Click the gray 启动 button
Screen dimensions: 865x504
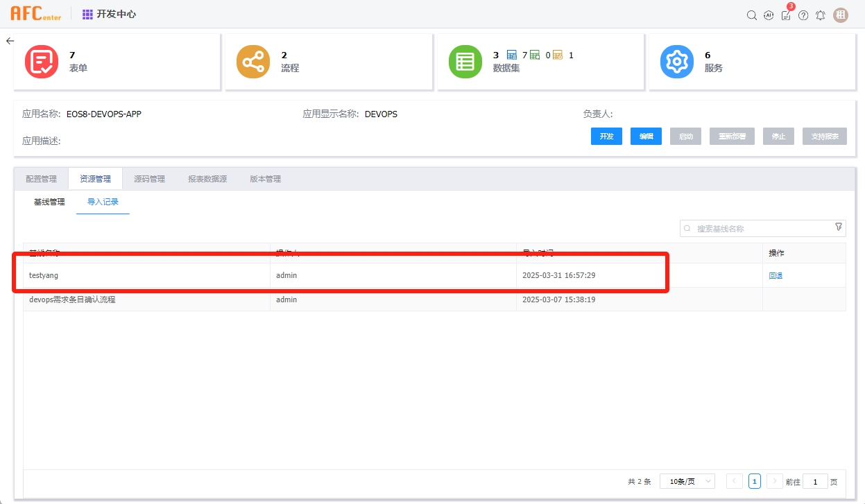[x=685, y=137]
